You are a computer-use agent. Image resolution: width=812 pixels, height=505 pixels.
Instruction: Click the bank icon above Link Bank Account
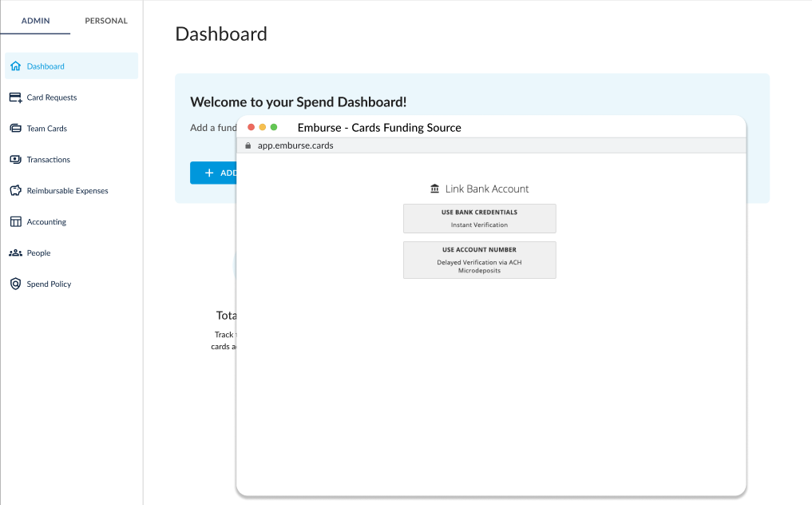click(434, 189)
